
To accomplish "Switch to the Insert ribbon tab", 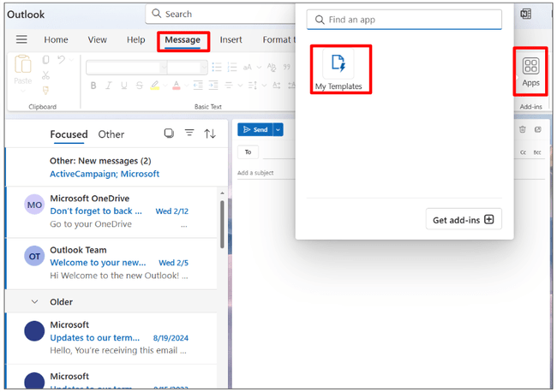I will pos(231,40).
